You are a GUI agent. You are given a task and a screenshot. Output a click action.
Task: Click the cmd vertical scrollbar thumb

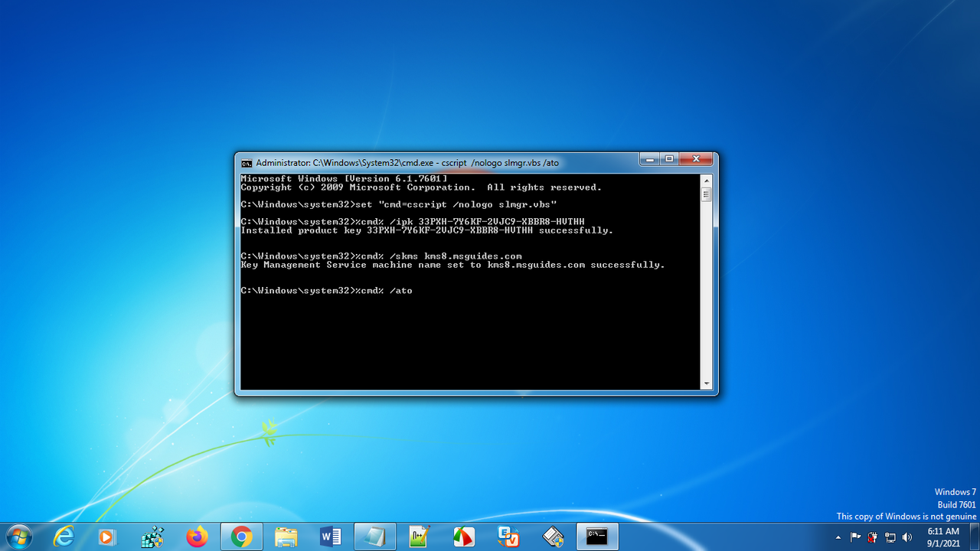[x=706, y=194]
